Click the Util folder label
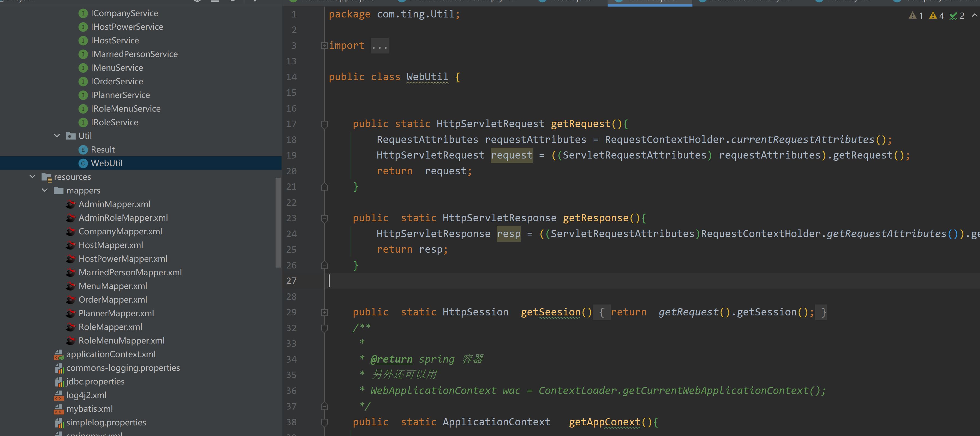The width and height of the screenshot is (980, 436). coord(85,136)
